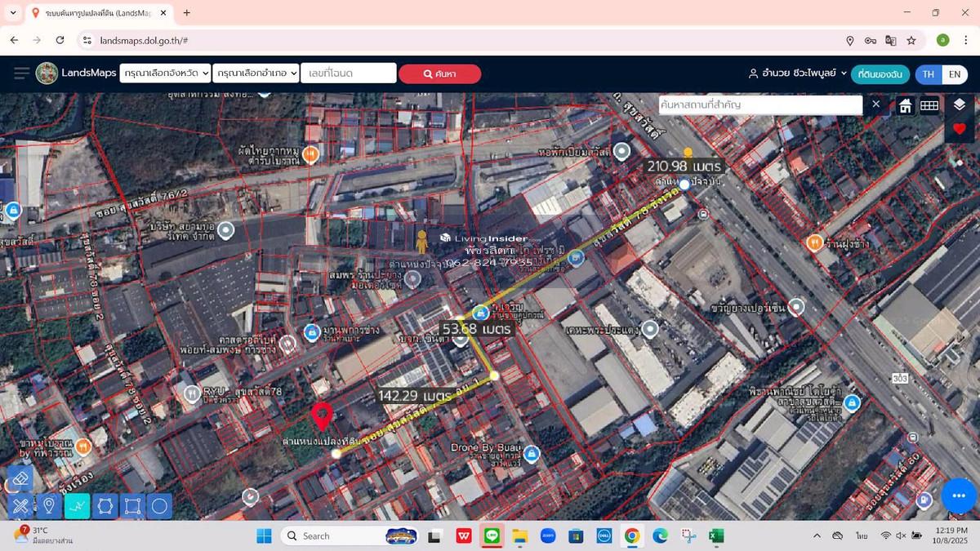Expand the user account name menu
Screen dimensions: 980x551
797,73
